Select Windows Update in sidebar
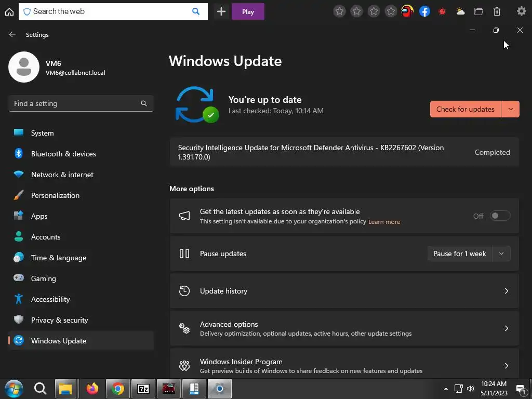Viewport: 532px width, 399px height. (81, 341)
